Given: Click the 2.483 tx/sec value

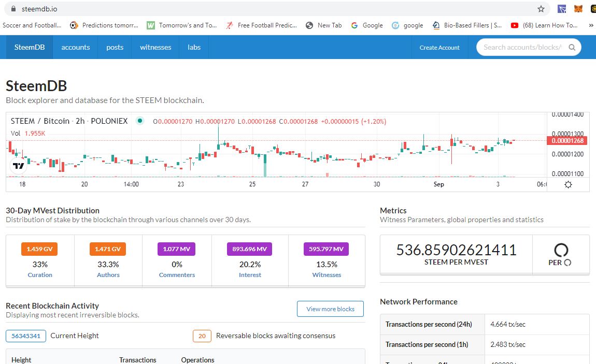Looking at the screenshot, I should (508, 345).
